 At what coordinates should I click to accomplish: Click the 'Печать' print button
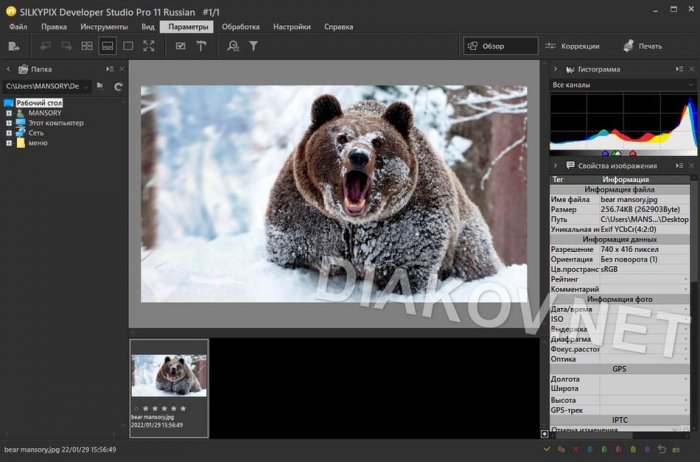[x=641, y=46]
